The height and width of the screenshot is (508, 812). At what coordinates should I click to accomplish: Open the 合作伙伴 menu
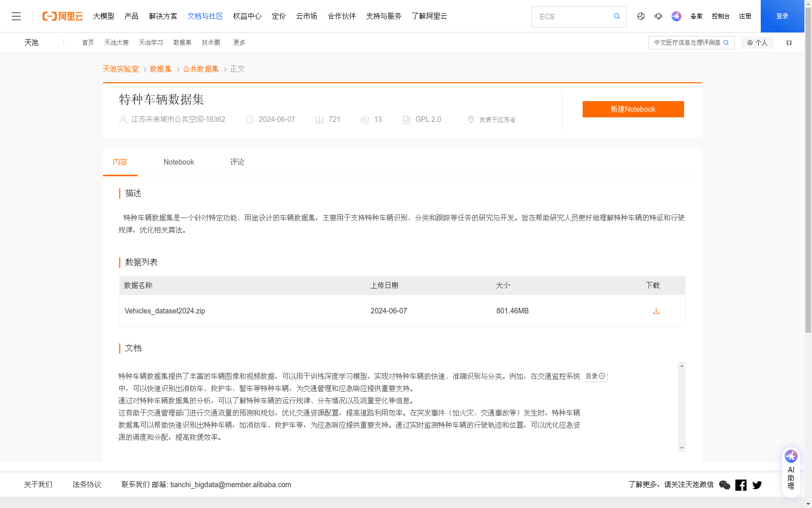342,16
